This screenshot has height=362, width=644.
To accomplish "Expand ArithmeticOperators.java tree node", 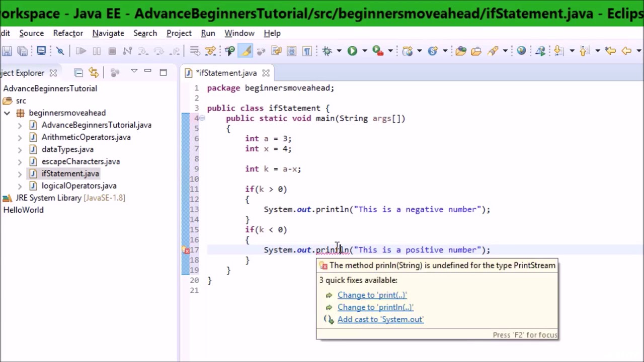I will (x=20, y=137).
